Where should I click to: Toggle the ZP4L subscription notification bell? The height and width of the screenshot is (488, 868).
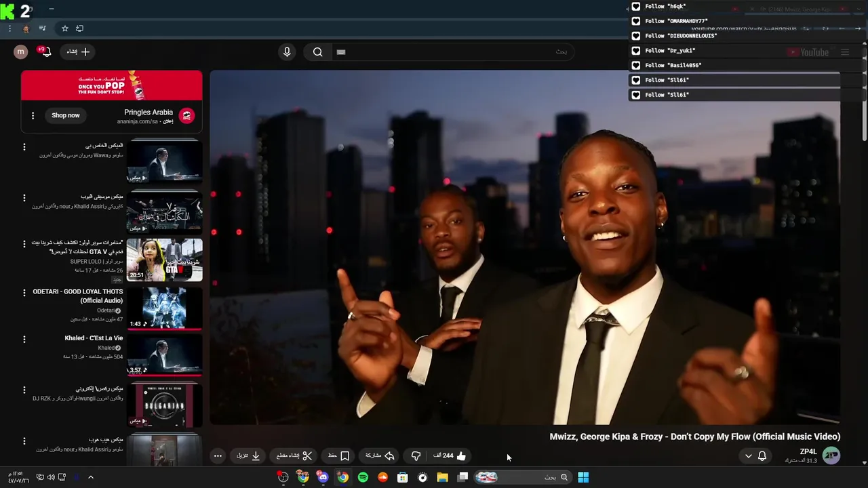point(762,456)
